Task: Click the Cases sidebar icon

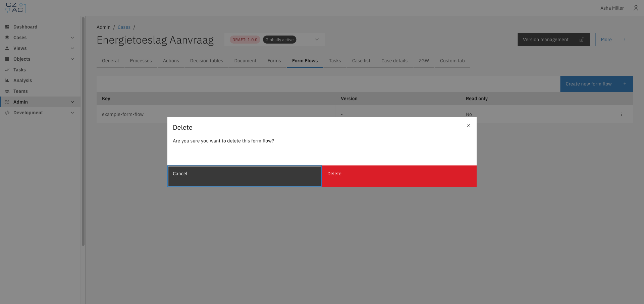Action: (x=7, y=38)
